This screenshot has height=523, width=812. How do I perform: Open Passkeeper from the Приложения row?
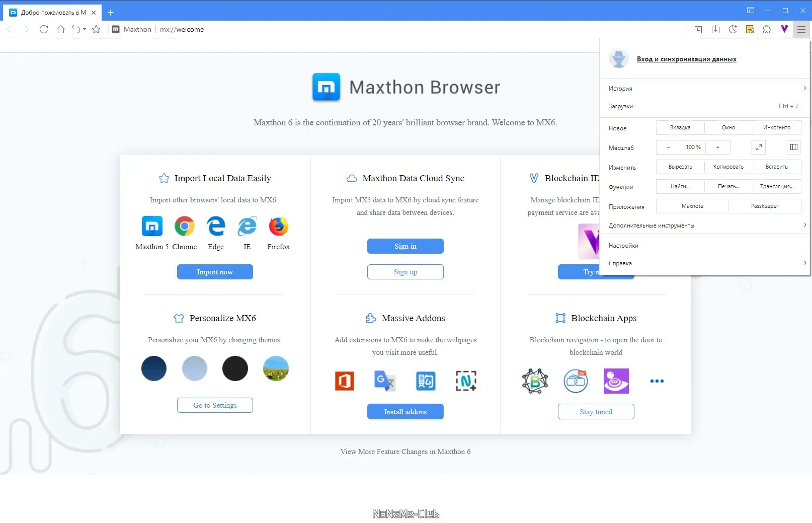[765, 206]
